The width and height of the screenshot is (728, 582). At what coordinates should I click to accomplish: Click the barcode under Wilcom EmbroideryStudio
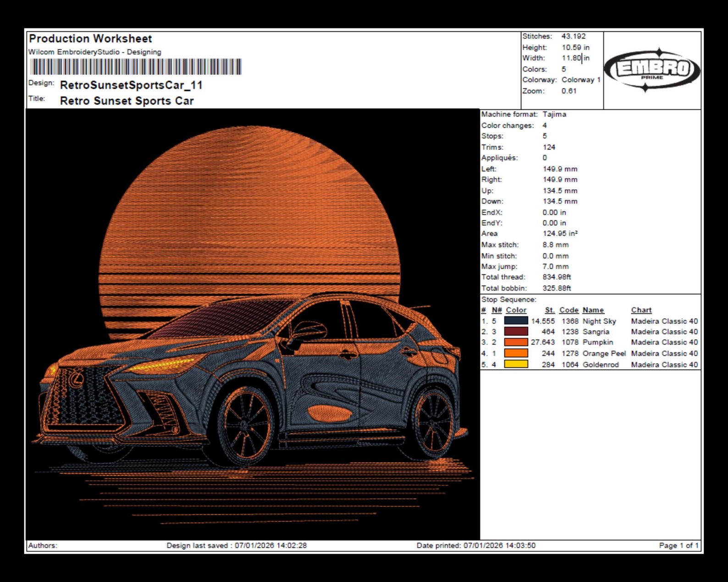click(136, 67)
